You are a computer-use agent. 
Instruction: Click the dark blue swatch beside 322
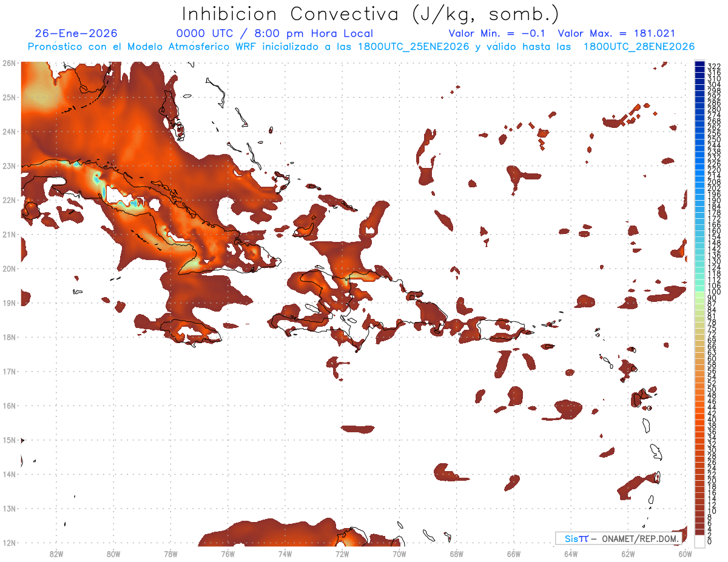700,64
